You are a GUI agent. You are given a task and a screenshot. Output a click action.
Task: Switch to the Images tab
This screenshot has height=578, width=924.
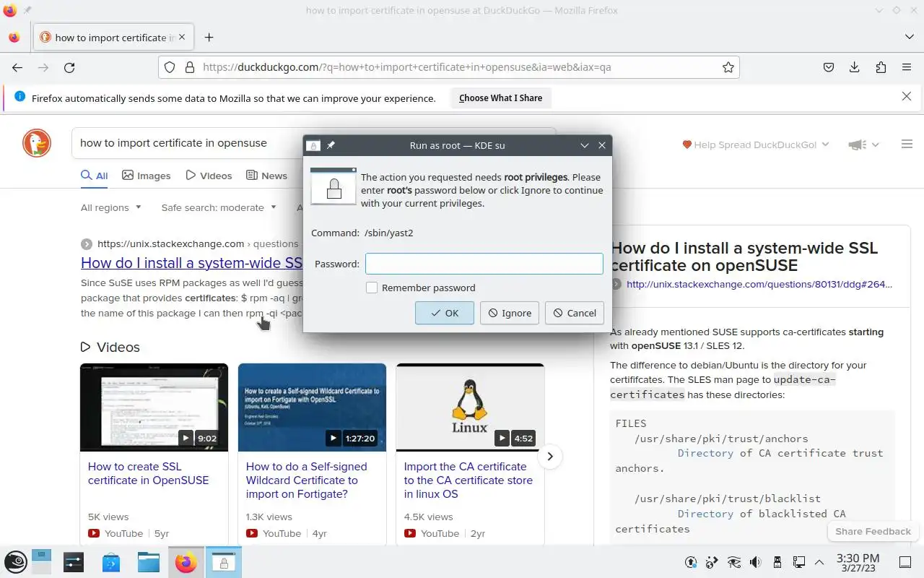tap(147, 176)
